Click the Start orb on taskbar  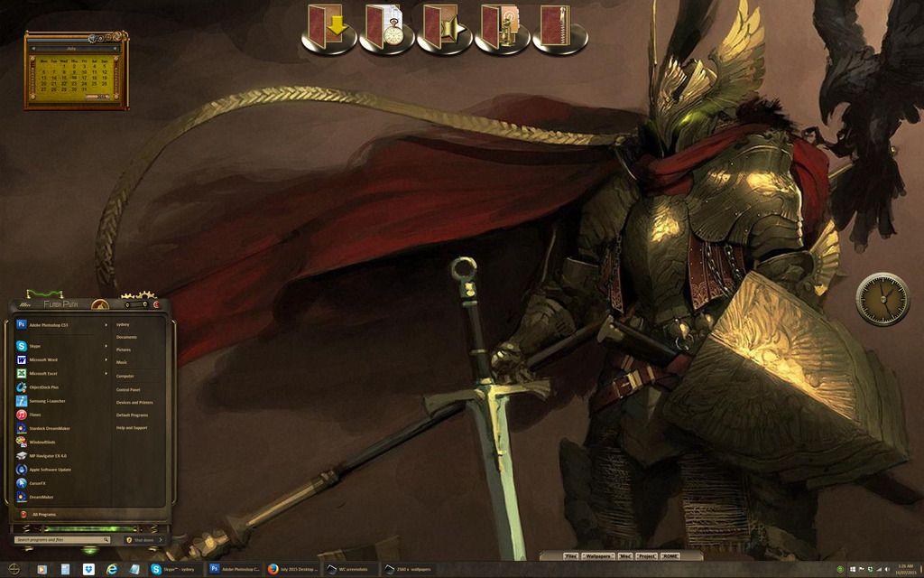(x=14, y=569)
